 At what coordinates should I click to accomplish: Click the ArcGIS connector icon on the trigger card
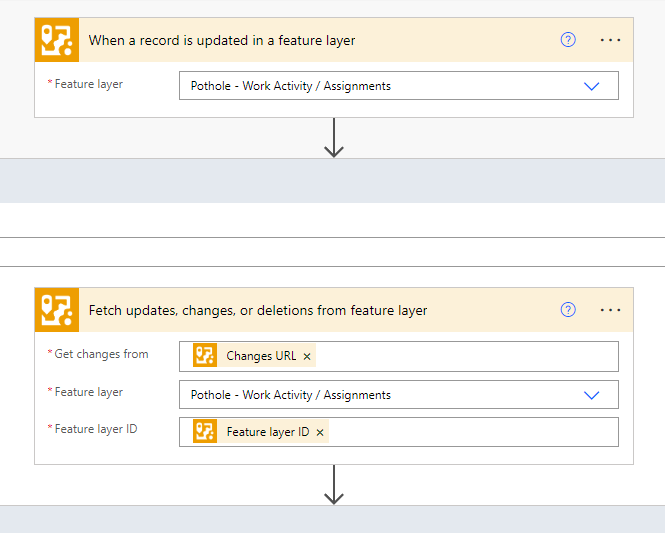pyautogui.click(x=56, y=40)
